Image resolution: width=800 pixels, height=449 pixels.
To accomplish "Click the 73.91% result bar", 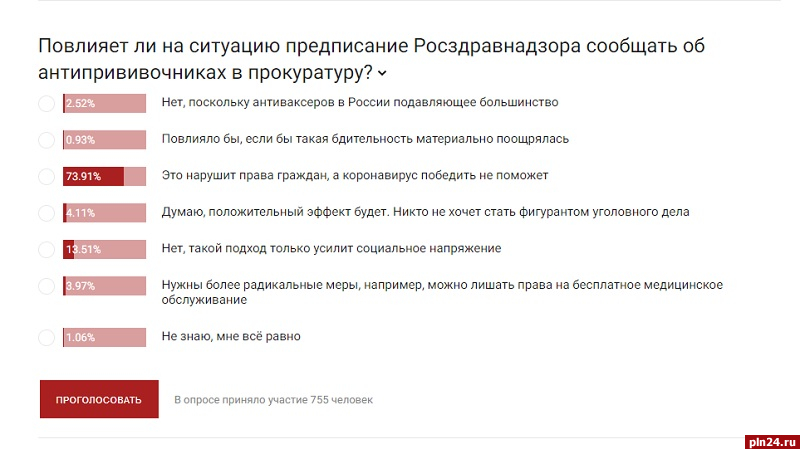I will 104,176.
